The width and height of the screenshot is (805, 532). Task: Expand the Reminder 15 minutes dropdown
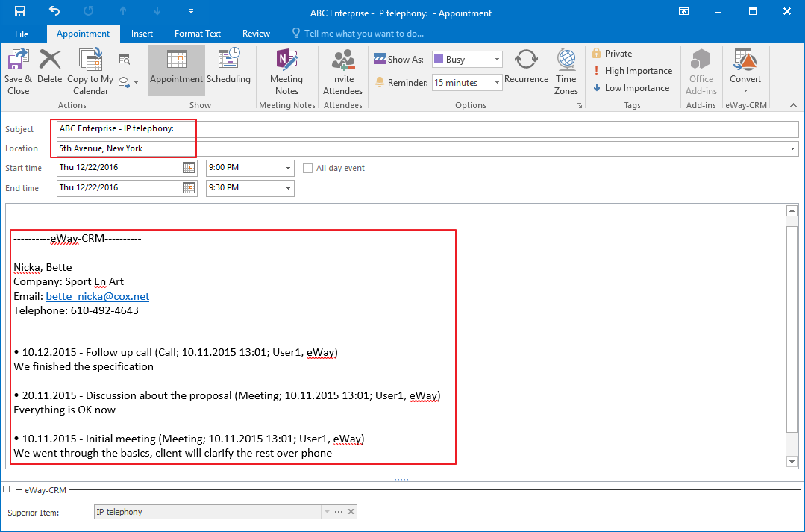(x=466, y=83)
